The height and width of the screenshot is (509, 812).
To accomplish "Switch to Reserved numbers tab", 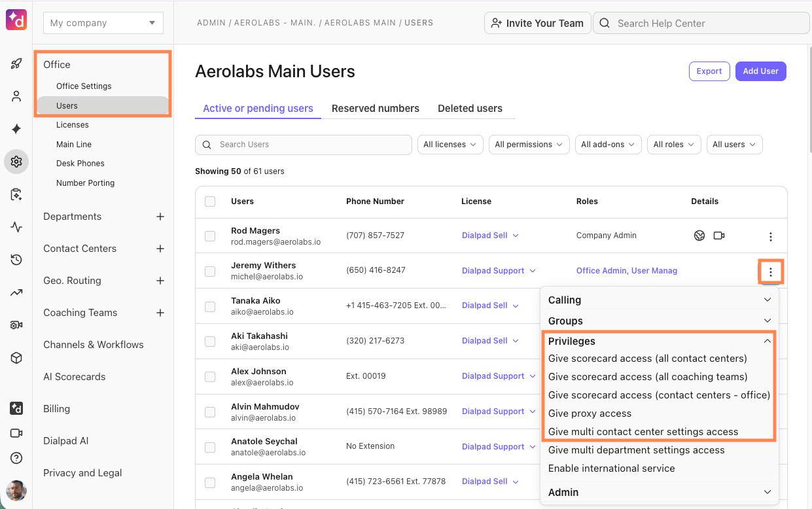I will click(376, 109).
